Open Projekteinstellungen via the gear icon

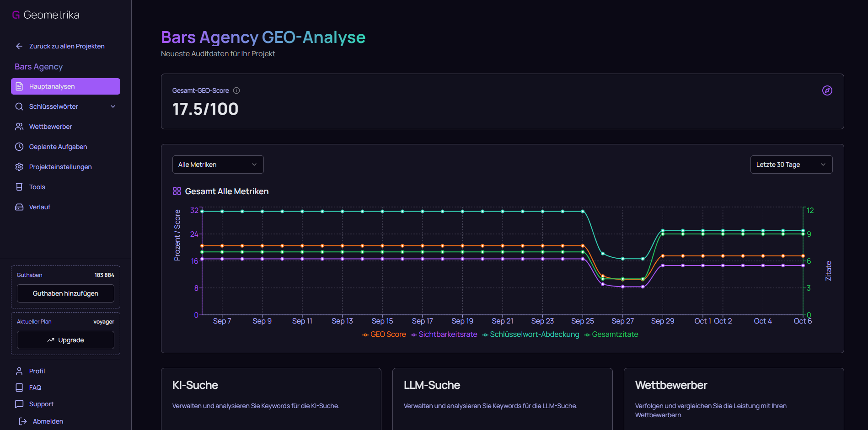19,167
